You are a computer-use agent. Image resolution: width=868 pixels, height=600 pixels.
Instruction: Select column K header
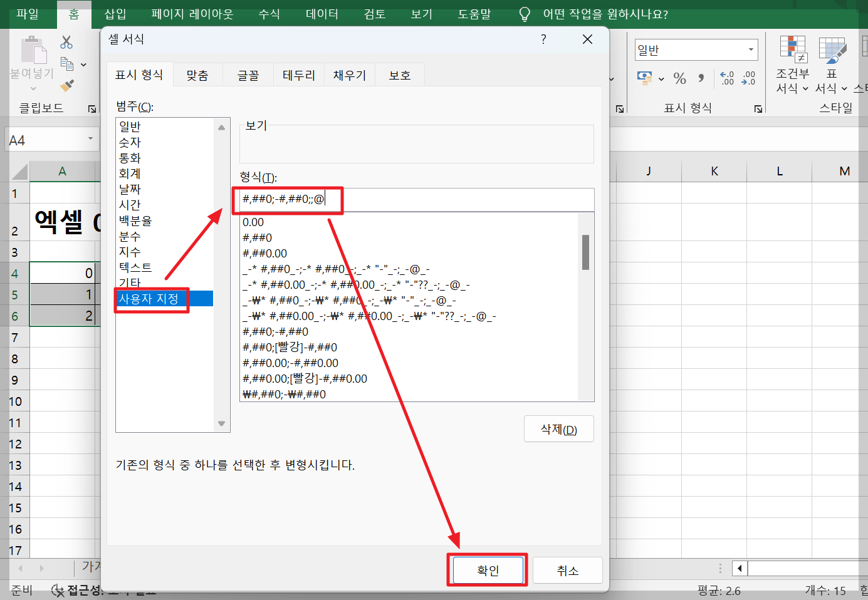pos(714,171)
